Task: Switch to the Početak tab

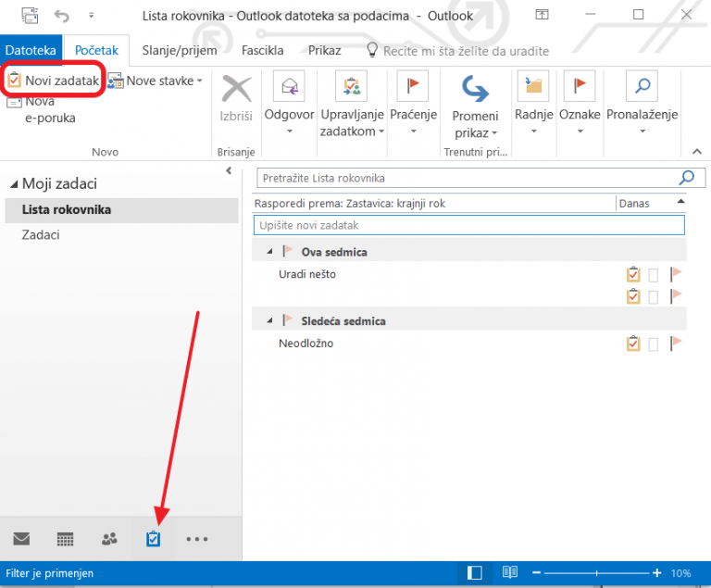Action: (96, 50)
